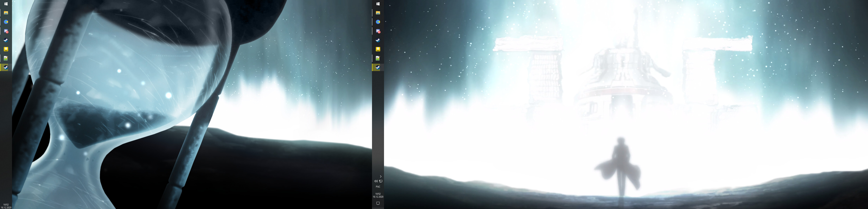Open Discord on left monitor taskbar
The width and height of the screenshot is (868, 209).
point(6,31)
